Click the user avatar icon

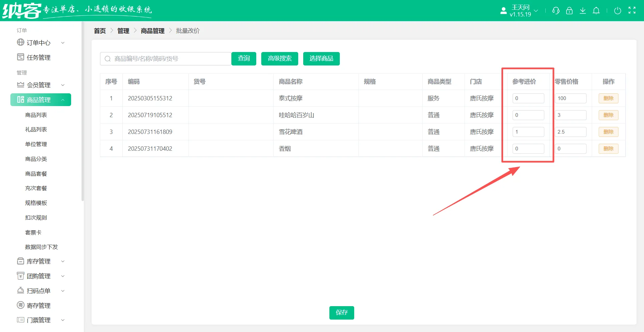503,11
